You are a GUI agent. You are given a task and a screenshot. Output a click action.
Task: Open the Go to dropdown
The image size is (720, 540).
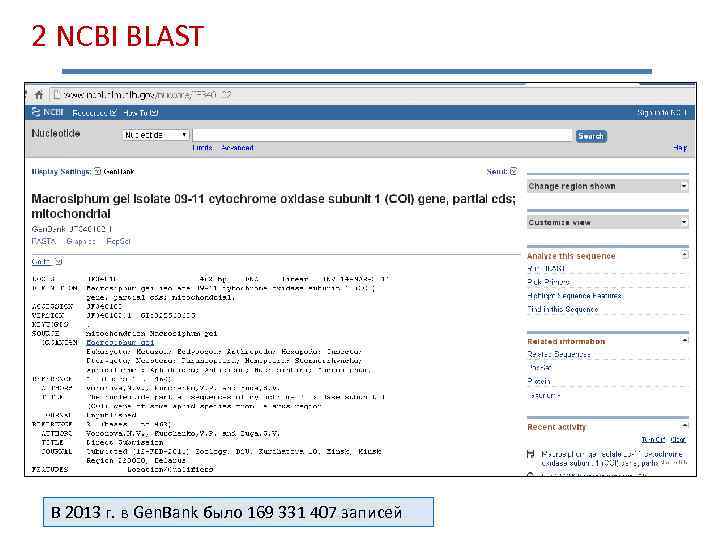(46, 262)
